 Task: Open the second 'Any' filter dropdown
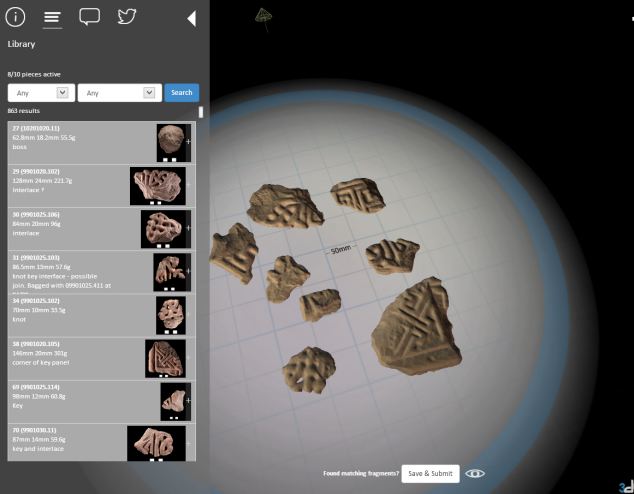(x=119, y=92)
